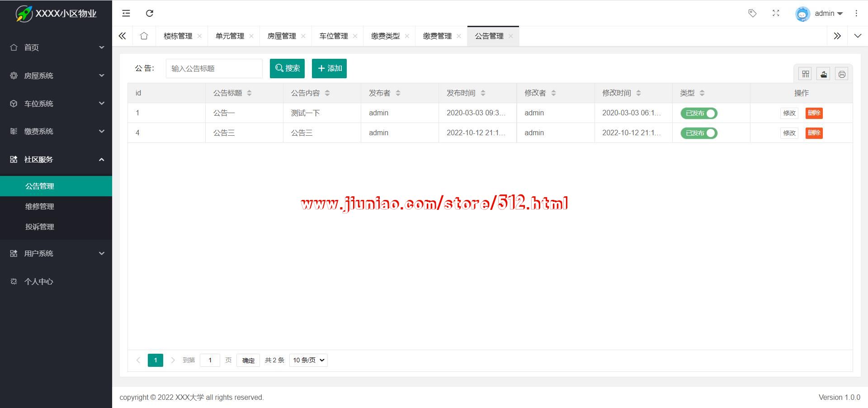Collapse the 社区服务 sidebar menu

click(x=56, y=159)
